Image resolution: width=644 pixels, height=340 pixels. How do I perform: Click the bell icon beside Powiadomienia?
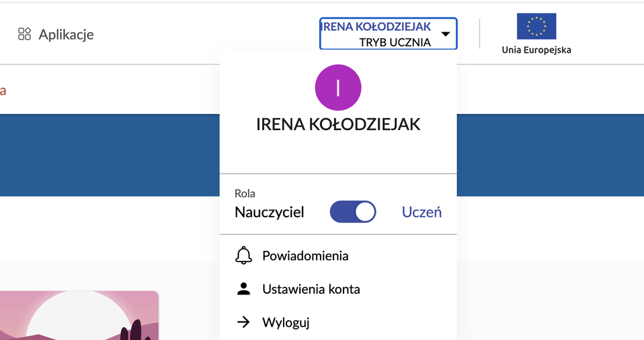244,256
